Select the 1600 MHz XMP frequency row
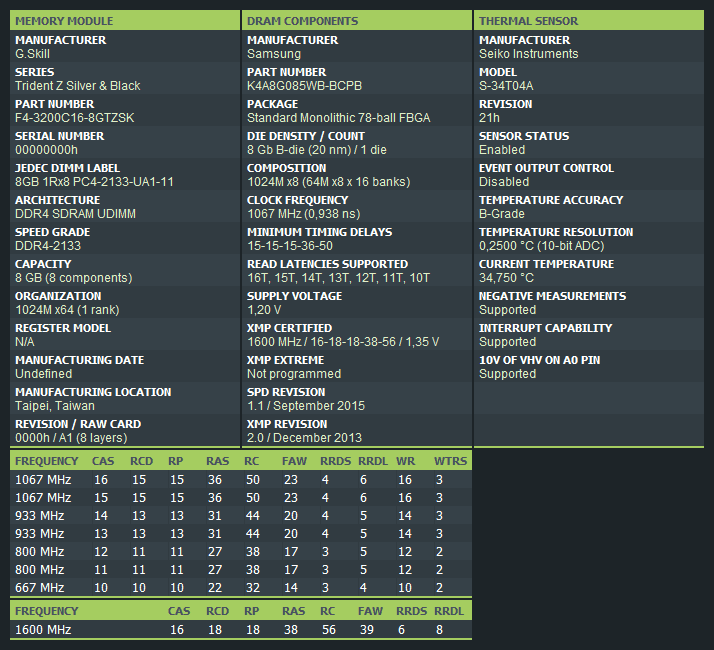Viewport: 714px width, 650px height. [x=241, y=630]
